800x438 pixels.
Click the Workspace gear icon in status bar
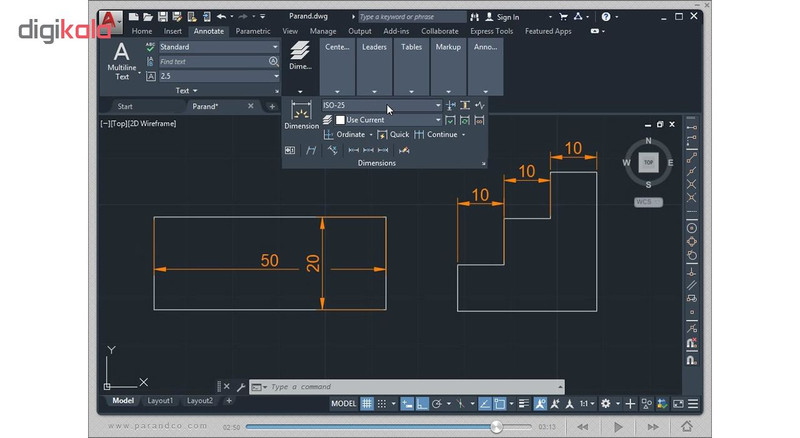[606, 404]
